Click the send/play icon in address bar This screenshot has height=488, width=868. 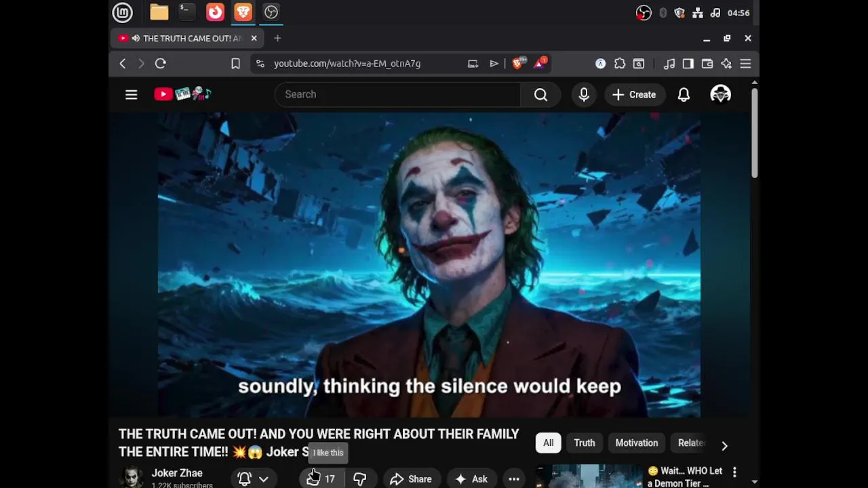(494, 64)
